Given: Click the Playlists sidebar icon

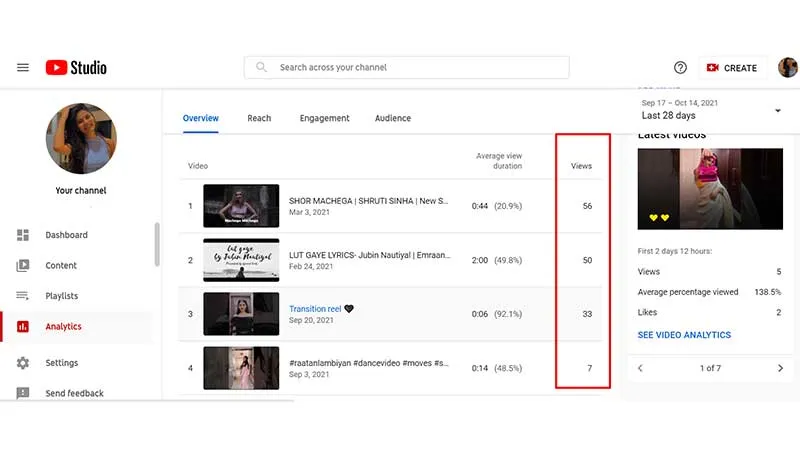Looking at the screenshot, I should [23, 296].
